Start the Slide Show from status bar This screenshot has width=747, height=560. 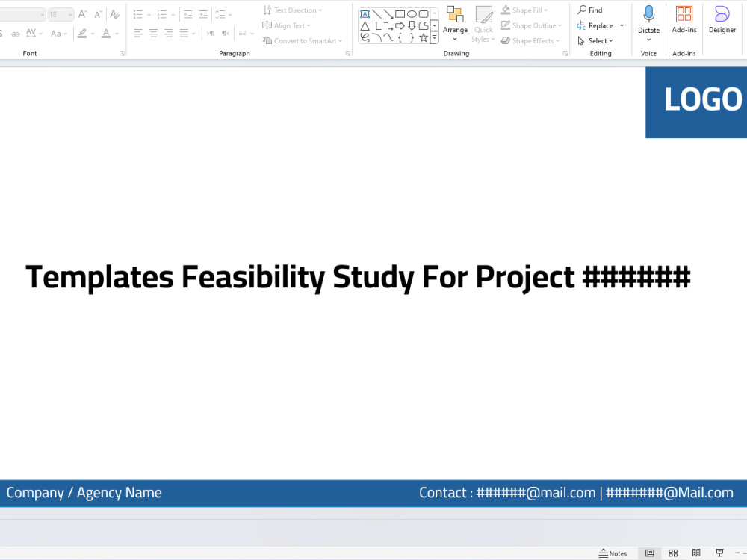click(x=719, y=553)
